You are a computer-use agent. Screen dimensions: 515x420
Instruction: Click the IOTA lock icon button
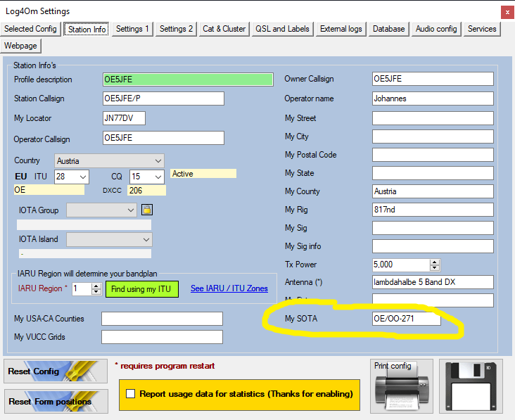pyautogui.click(x=147, y=210)
